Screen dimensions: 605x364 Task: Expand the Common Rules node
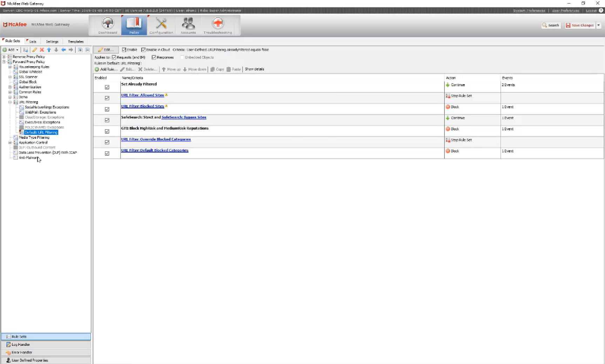click(x=10, y=92)
